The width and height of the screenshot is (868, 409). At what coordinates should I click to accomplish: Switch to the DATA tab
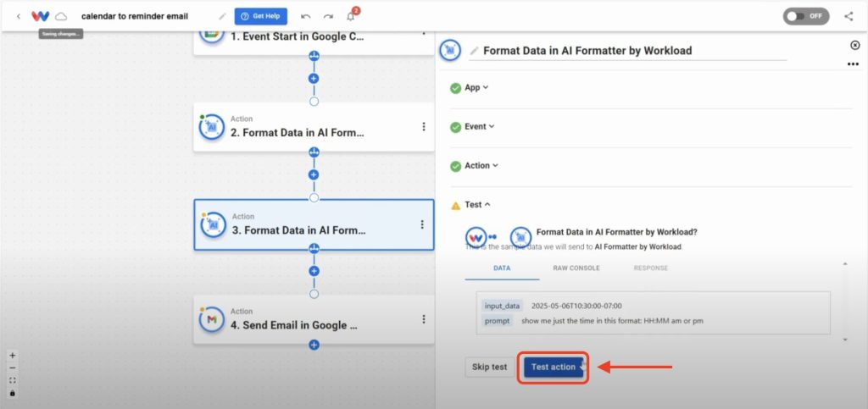coord(502,268)
